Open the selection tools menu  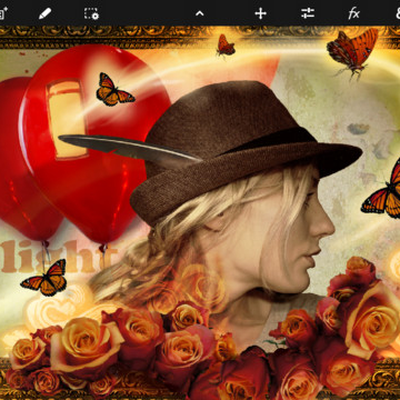(91, 14)
